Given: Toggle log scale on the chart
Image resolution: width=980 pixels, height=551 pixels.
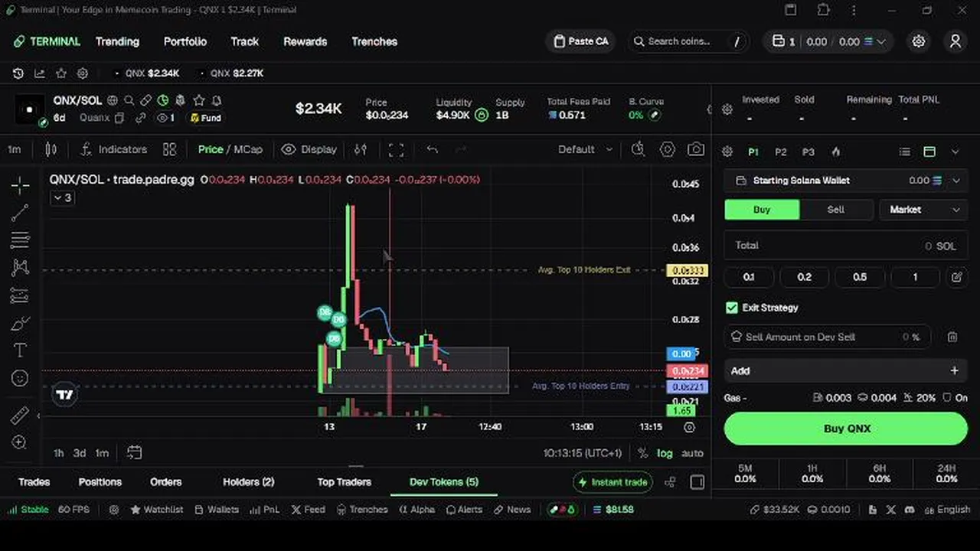Looking at the screenshot, I should pos(665,453).
